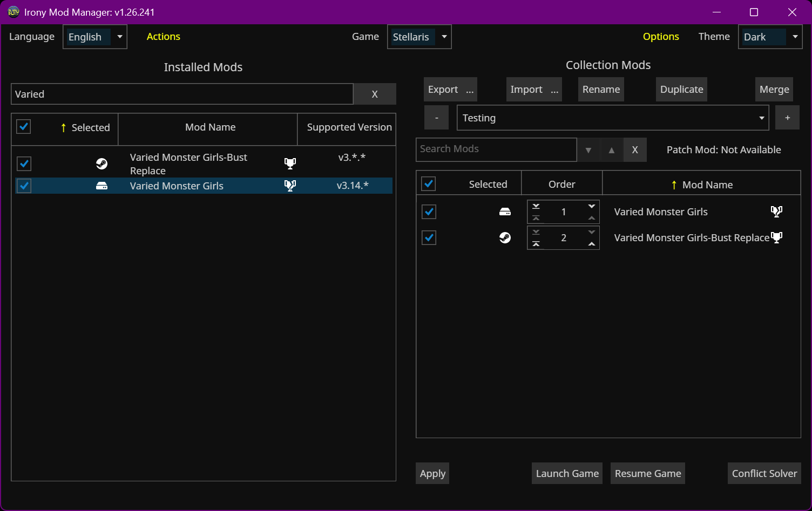812x511 pixels.
Task: Expand the Testing collection dropdown
Action: pyautogui.click(x=613, y=118)
